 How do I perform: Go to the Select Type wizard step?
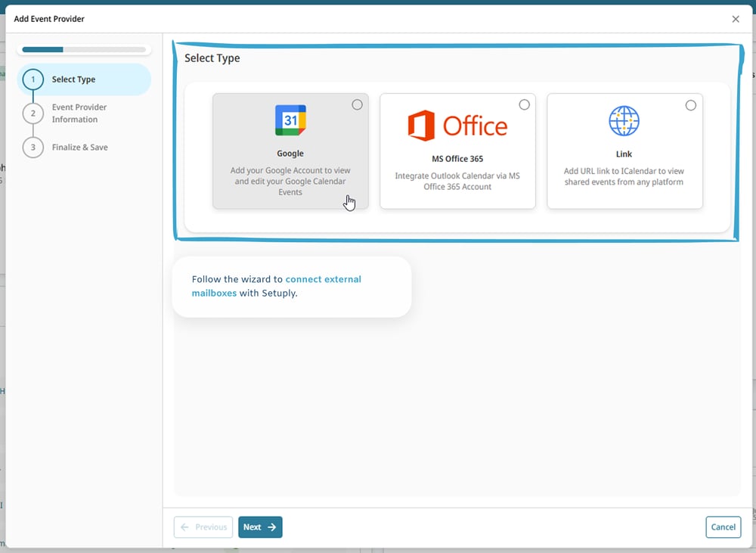84,79
